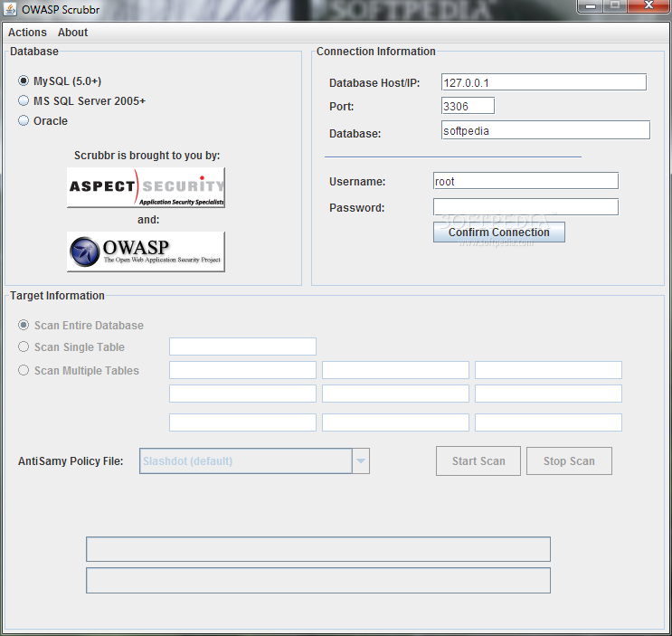
Task: Click the first Scan Multiple Tables field
Action: (x=242, y=370)
